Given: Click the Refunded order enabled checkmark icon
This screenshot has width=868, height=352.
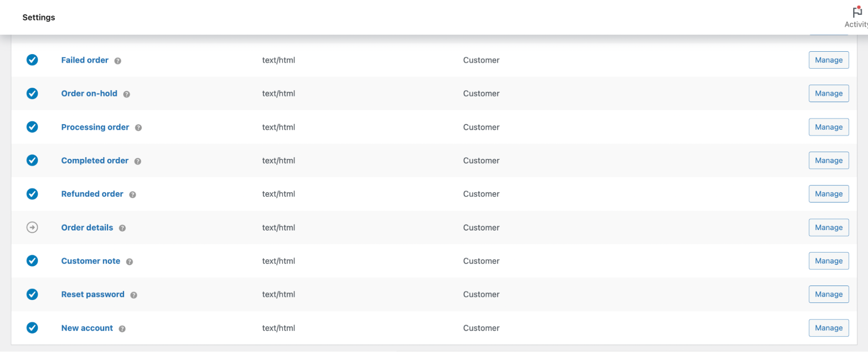Looking at the screenshot, I should click(32, 194).
